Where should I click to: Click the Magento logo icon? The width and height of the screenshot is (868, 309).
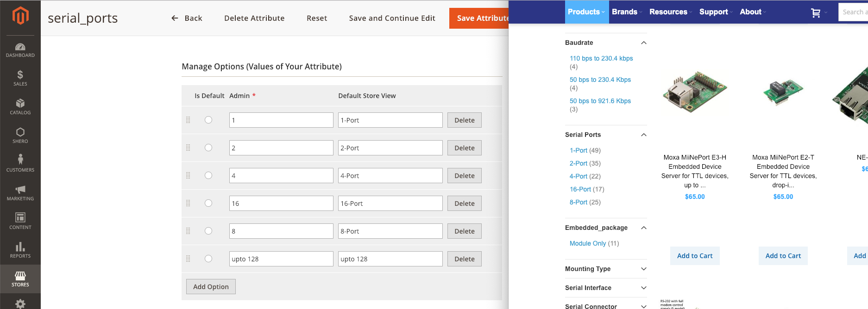click(x=20, y=15)
